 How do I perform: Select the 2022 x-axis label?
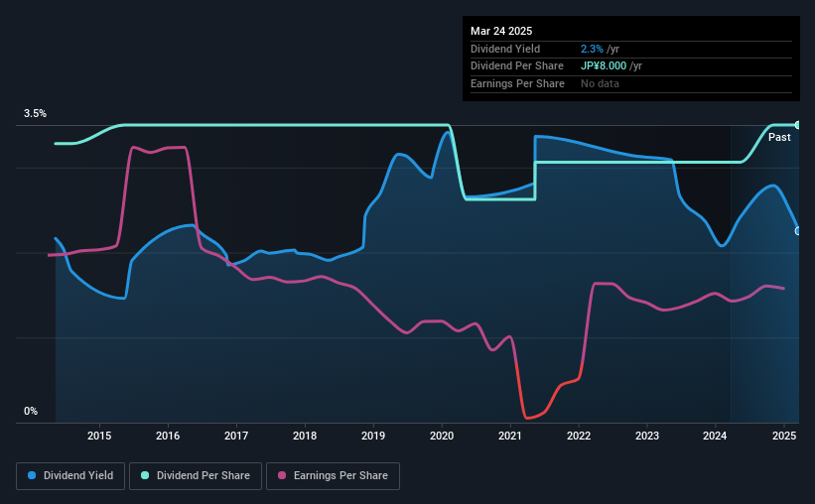[x=579, y=436]
